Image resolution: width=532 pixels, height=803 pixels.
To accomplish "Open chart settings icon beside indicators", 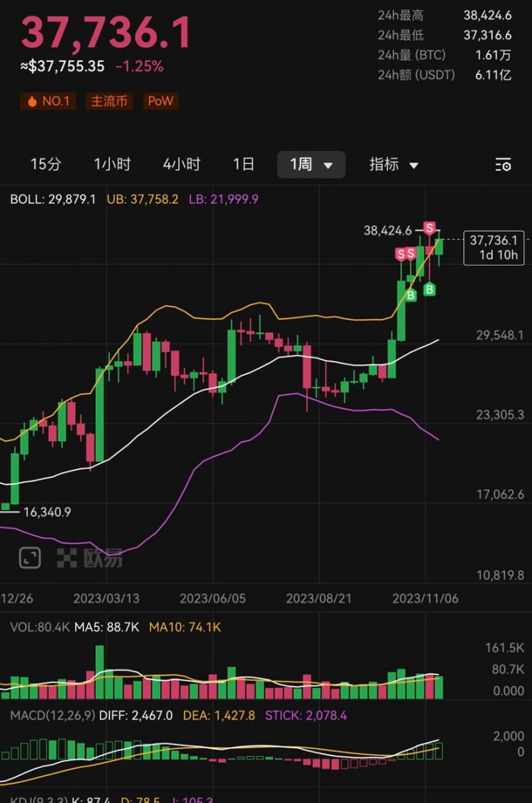I will pyautogui.click(x=503, y=165).
